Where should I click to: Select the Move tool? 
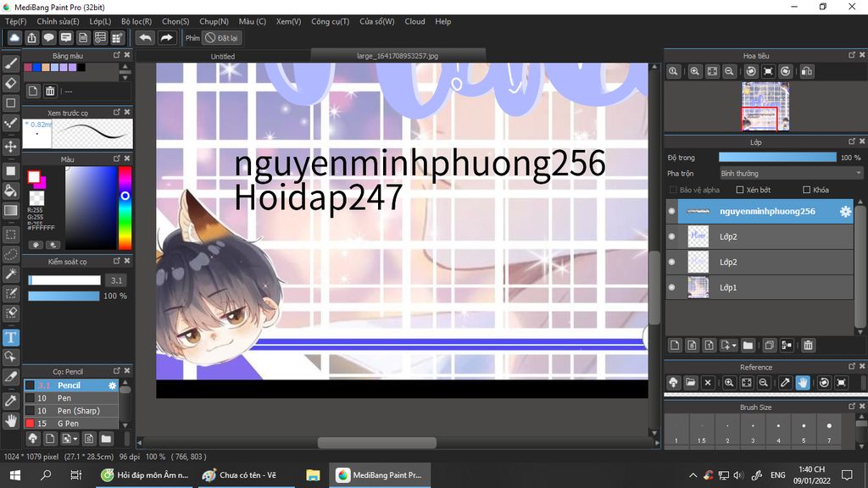point(10,147)
